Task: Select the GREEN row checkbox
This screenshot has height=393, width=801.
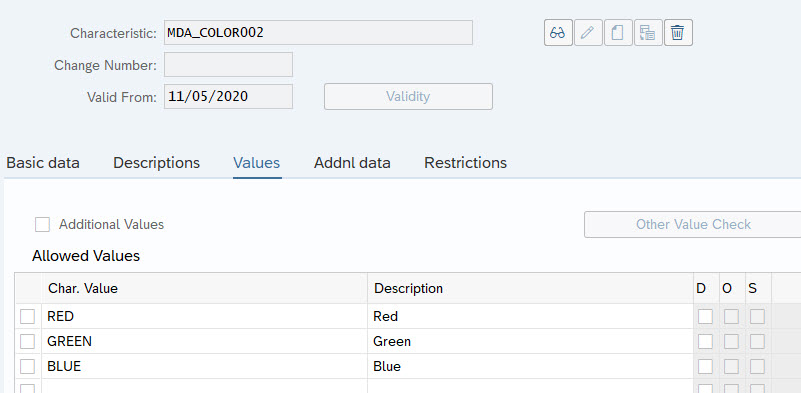Action: (28, 341)
